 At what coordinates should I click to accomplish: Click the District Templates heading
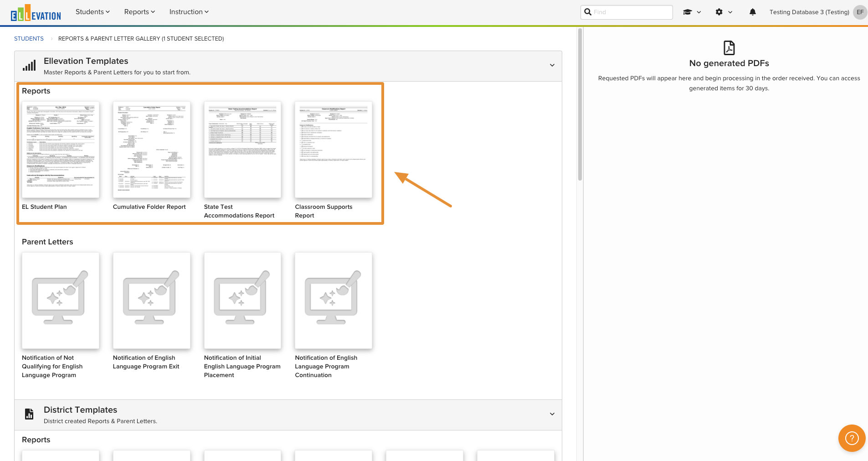click(x=81, y=410)
